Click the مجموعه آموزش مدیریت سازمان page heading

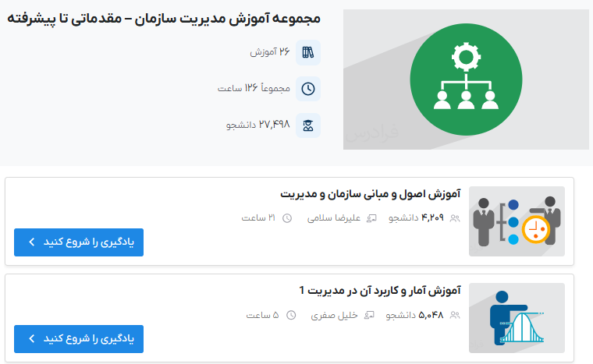point(164,18)
